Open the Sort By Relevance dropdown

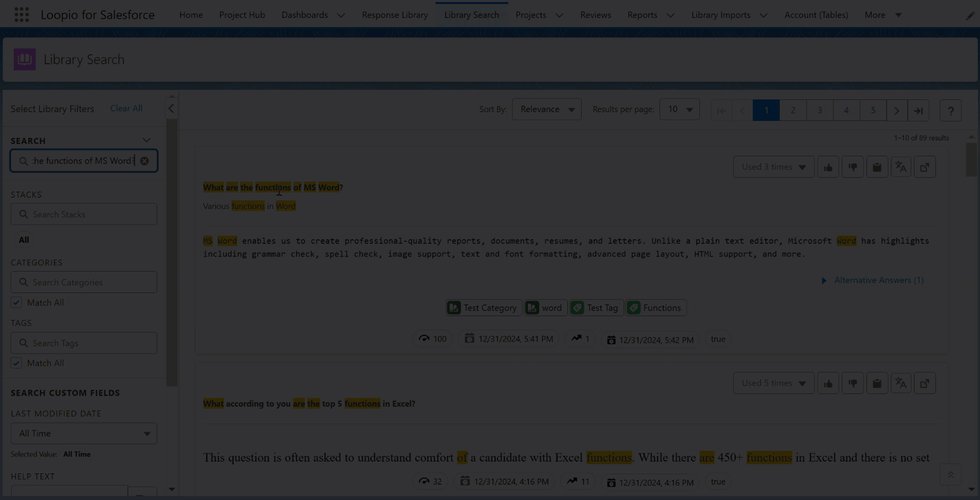click(547, 109)
